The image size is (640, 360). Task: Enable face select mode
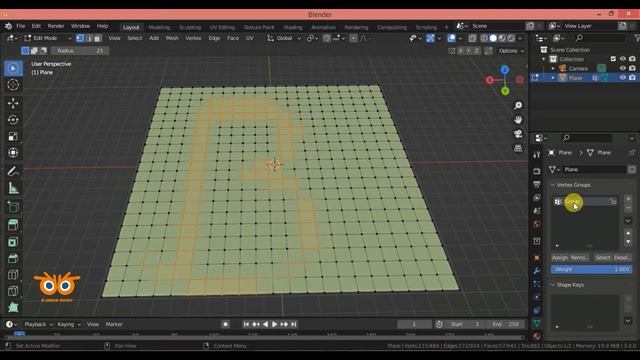(98, 38)
